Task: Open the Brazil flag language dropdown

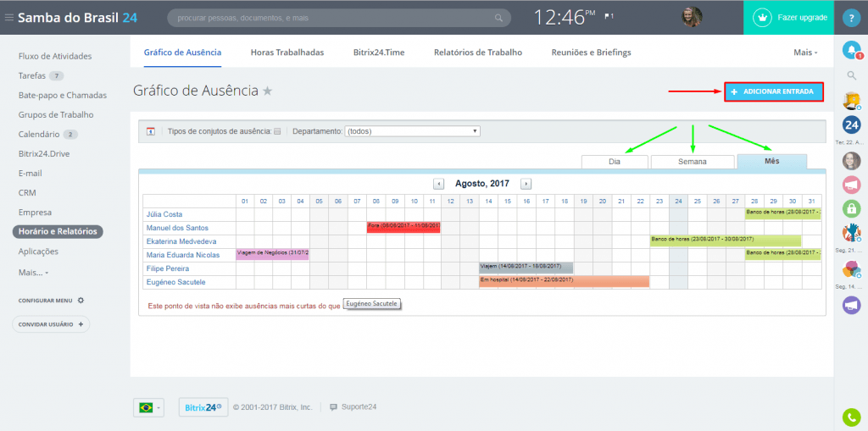Action: [149, 408]
